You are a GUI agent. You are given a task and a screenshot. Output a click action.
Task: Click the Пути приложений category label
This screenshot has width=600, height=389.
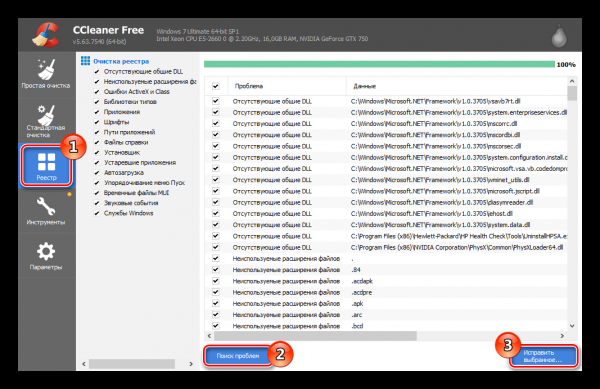129,132
